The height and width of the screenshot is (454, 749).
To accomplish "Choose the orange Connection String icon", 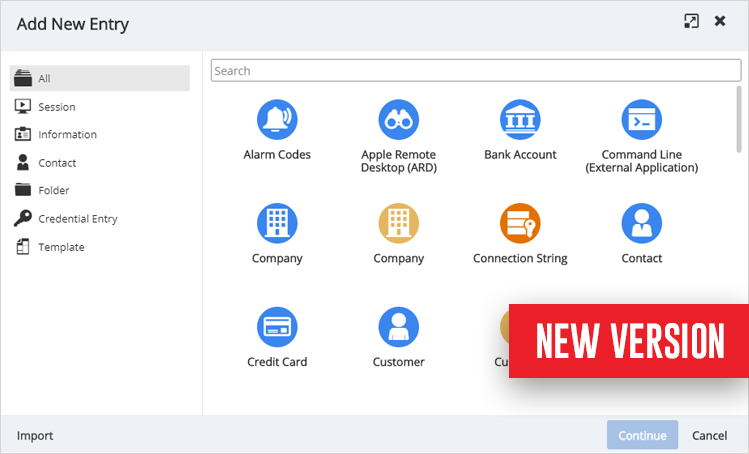I will tap(520, 224).
